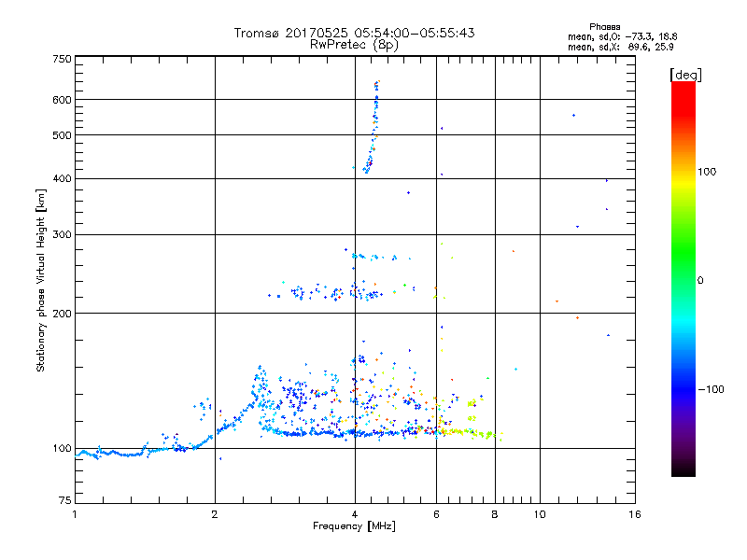Click the black bottom of the phase colorbar
The image size is (747, 560).
click(684, 469)
